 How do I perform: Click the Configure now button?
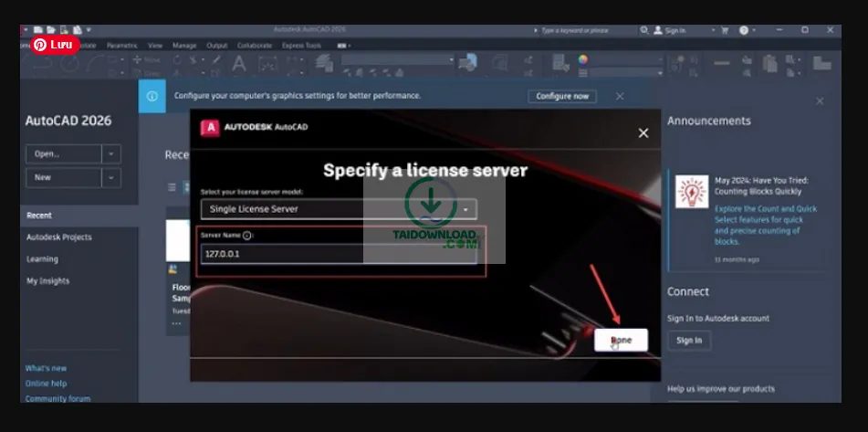click(x=562, y=97)
